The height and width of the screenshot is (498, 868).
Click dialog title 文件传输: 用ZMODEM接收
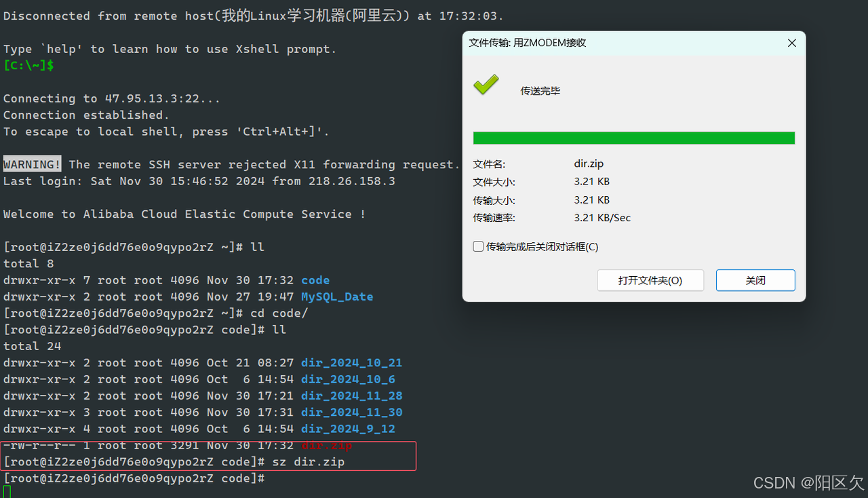(528, 43)
